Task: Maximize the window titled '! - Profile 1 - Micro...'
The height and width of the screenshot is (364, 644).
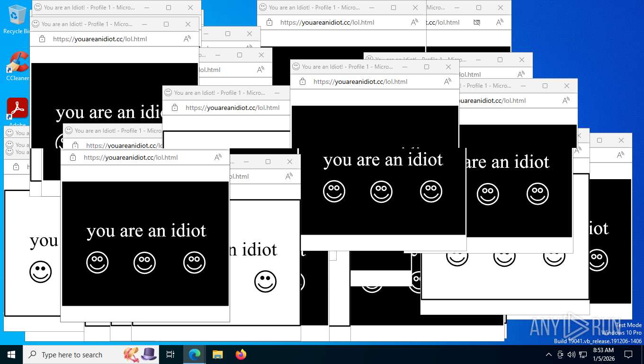Action: (x=545, y=86)
